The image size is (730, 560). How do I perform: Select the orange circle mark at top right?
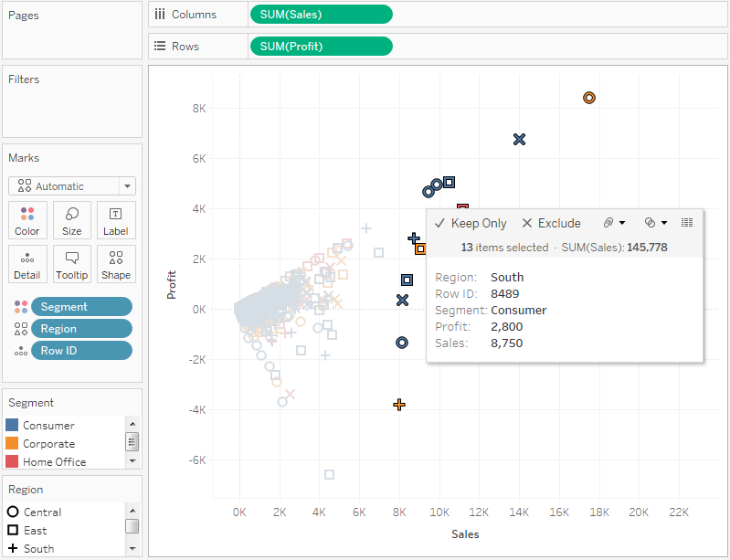coord(589,98)
